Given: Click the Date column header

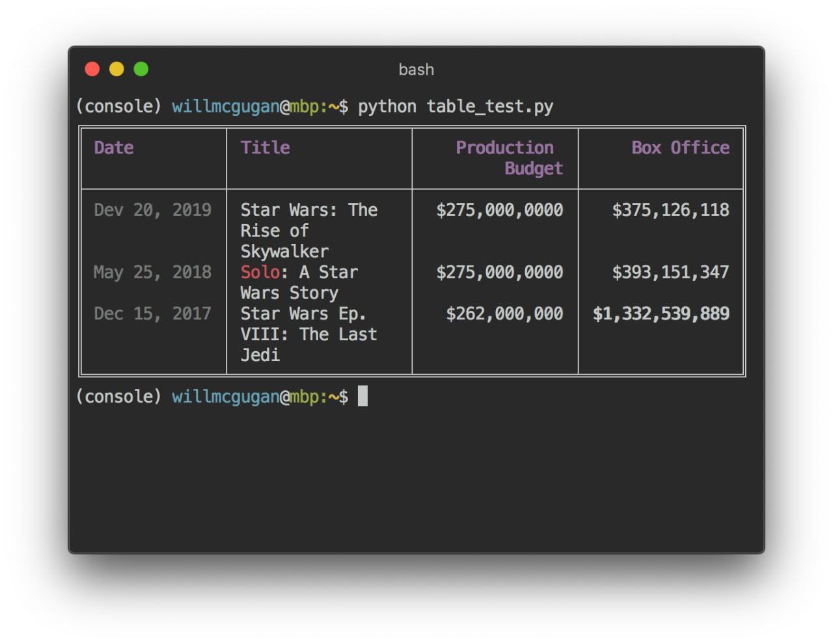Looking at the screenshot, I should pyautogui.click(x=114, y=148).
